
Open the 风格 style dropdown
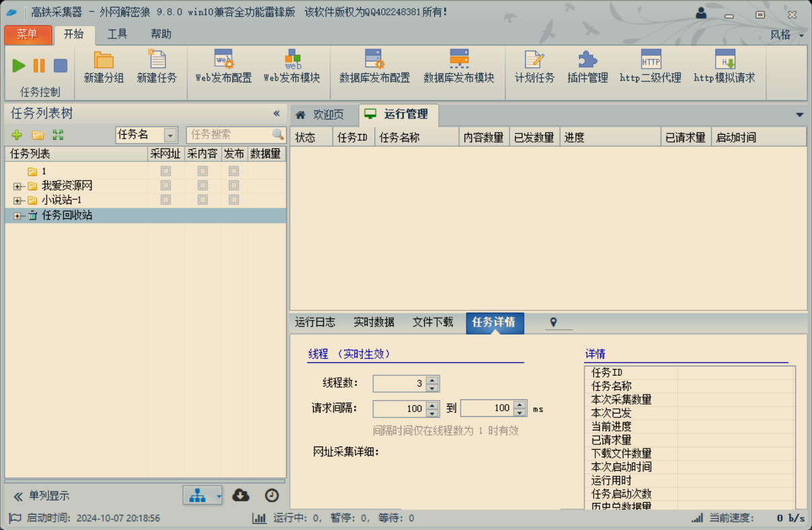click(788, 34)
